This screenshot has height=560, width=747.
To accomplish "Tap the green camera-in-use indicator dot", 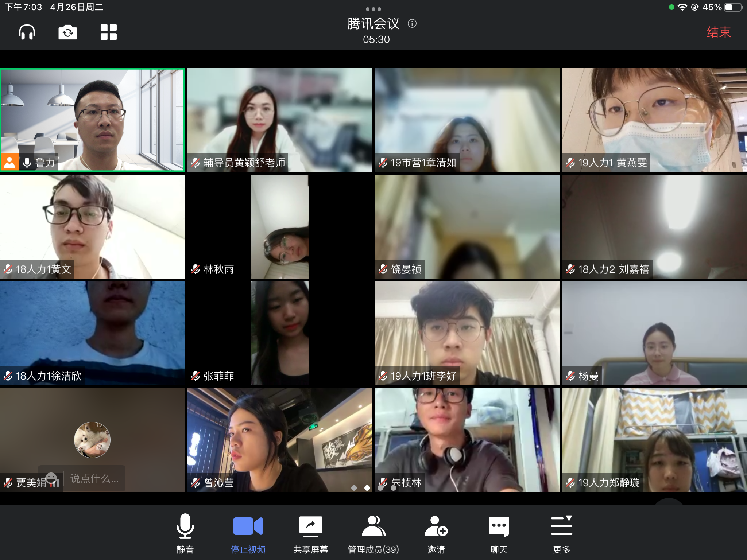I will pos(671,7).
